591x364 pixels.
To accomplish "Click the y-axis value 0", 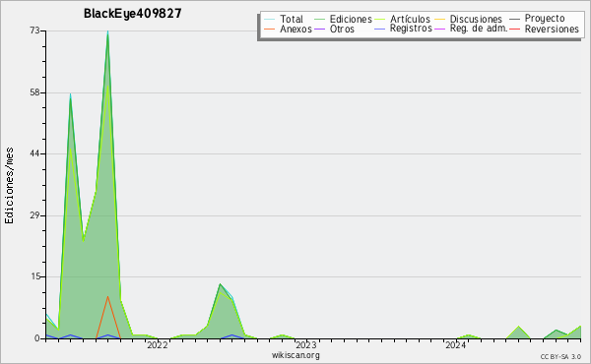I will coord(37,338).
